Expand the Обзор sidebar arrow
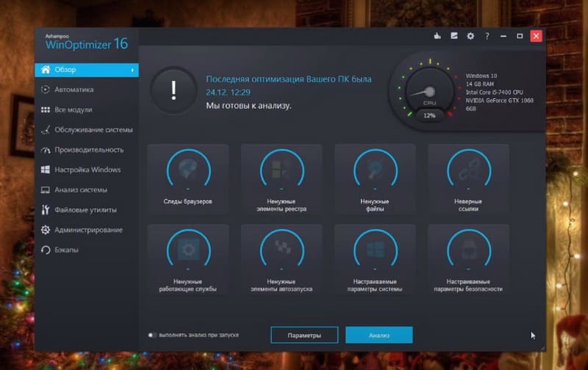This screenshot has height=370, width=588. [x=133, y=70]
